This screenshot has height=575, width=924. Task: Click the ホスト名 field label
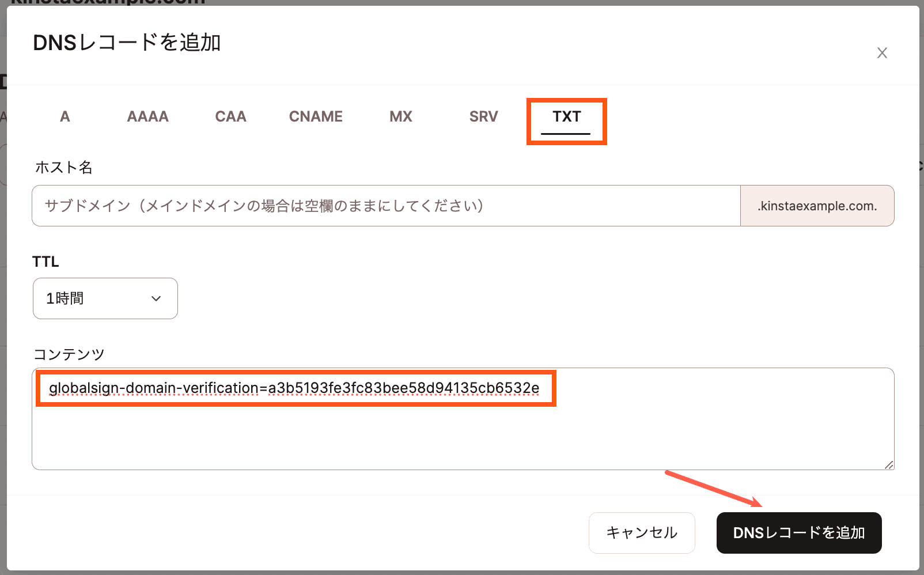[63, 168]
